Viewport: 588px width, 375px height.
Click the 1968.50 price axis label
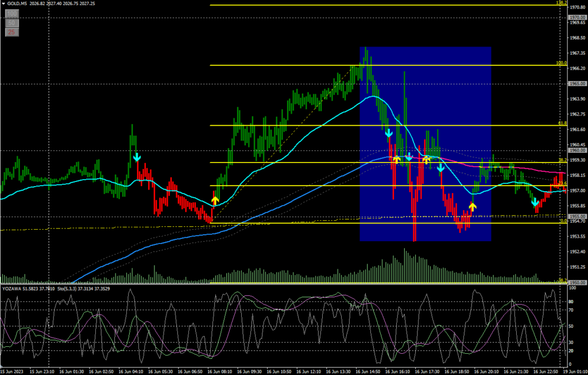point(578,38)
